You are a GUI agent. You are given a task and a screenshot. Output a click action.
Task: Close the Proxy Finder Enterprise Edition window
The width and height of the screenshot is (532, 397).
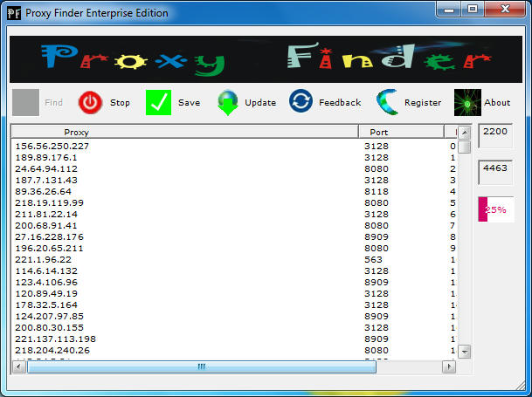(x=505, y=9)
